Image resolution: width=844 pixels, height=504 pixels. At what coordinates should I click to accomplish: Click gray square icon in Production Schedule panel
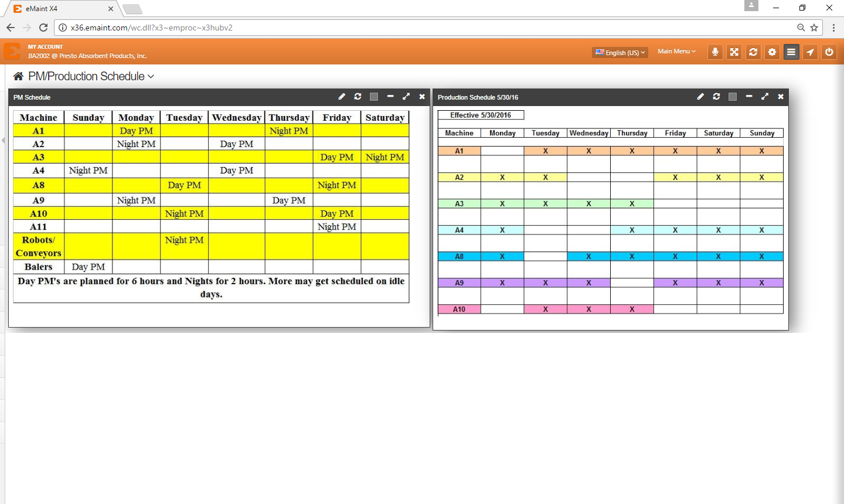click(733, 97)
